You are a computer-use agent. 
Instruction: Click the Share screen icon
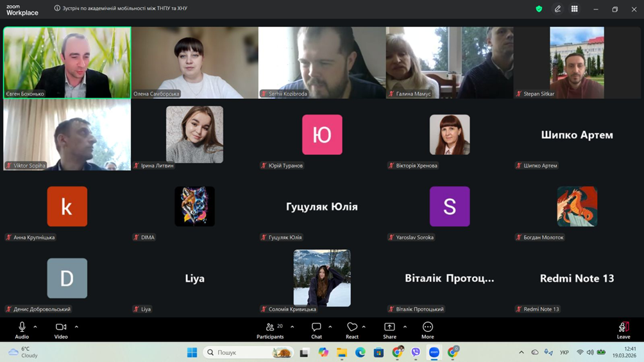(389, 330)
